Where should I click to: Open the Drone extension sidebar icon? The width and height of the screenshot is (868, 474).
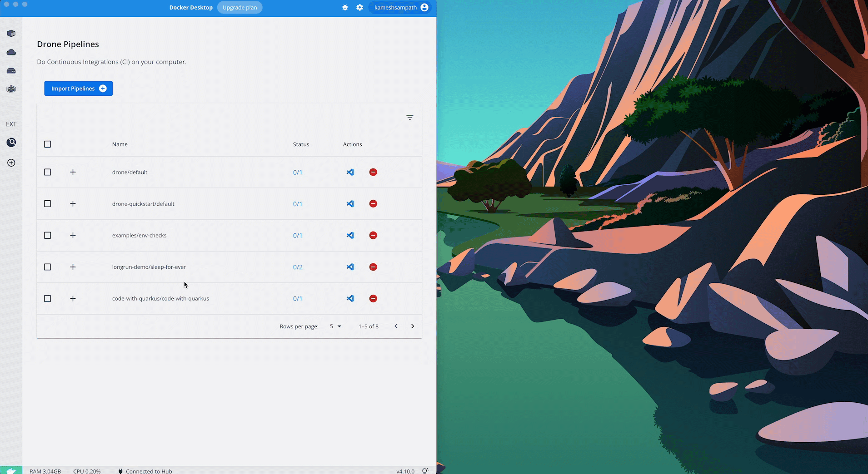[x=11, y=143]
